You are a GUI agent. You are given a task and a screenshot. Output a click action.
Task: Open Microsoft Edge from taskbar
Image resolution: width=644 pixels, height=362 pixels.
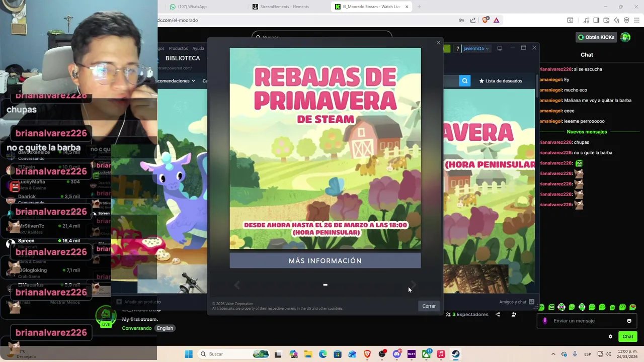[323, 354]
